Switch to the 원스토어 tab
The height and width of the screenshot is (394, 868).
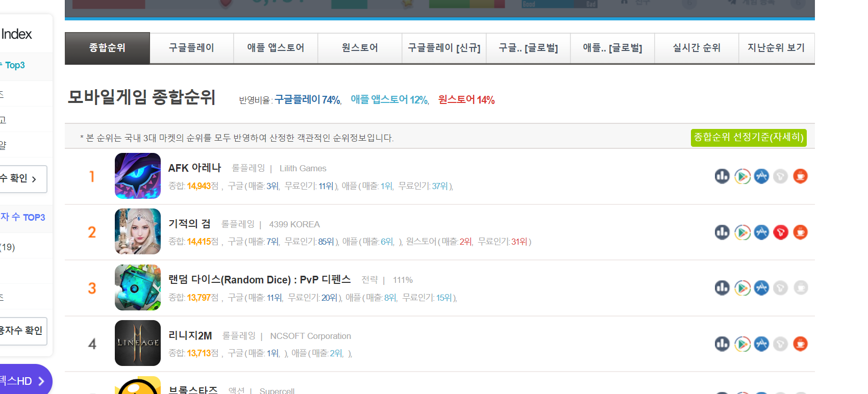[x=360, y=48]
